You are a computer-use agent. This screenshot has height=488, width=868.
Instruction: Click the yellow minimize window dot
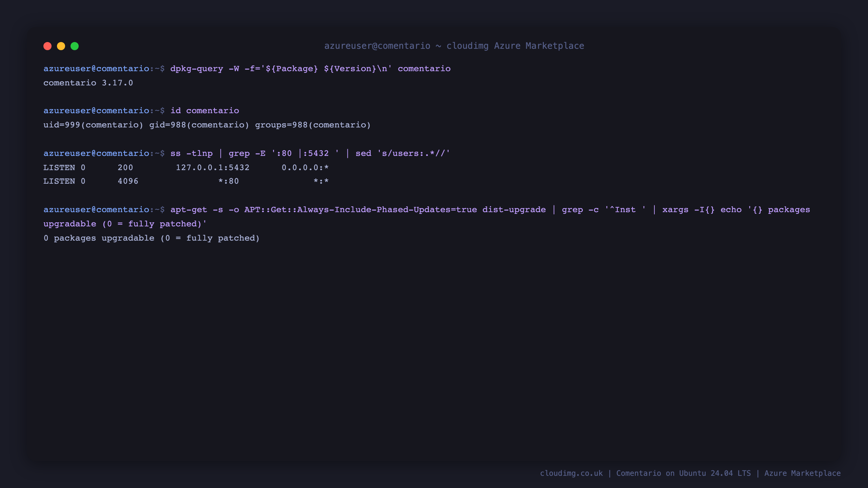coord(61,46)
